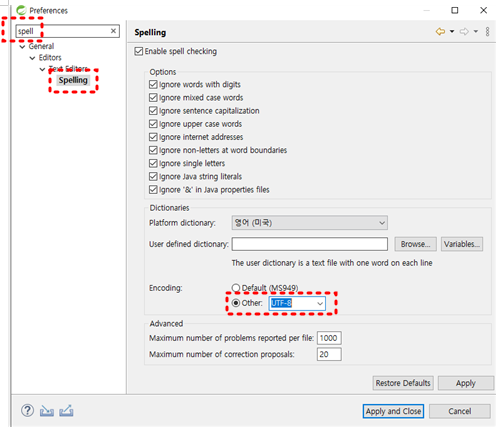Screen dimensions: 499x429
Task: Collapse the Editors tree node
Action: [32, 58]
